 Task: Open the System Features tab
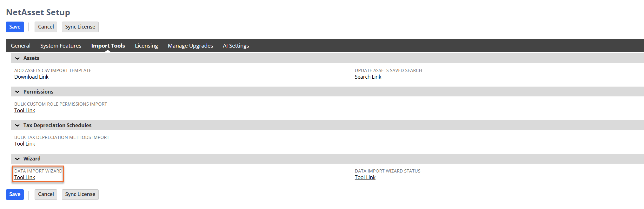[61, 46]
